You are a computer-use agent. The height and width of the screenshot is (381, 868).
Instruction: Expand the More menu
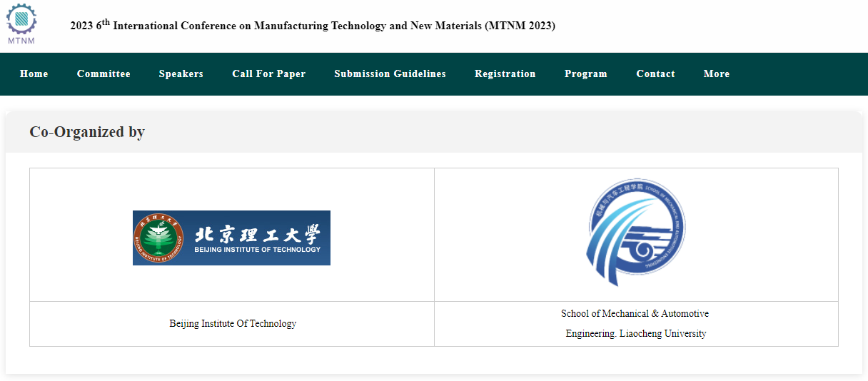[x=717, y=73]
